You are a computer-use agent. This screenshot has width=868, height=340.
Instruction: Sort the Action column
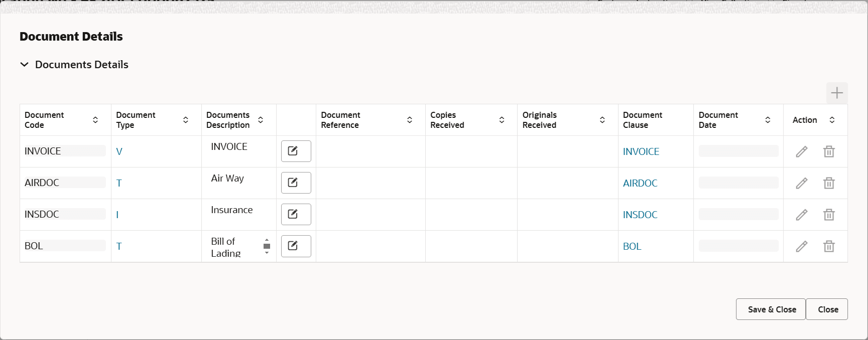tap(832, 120)
